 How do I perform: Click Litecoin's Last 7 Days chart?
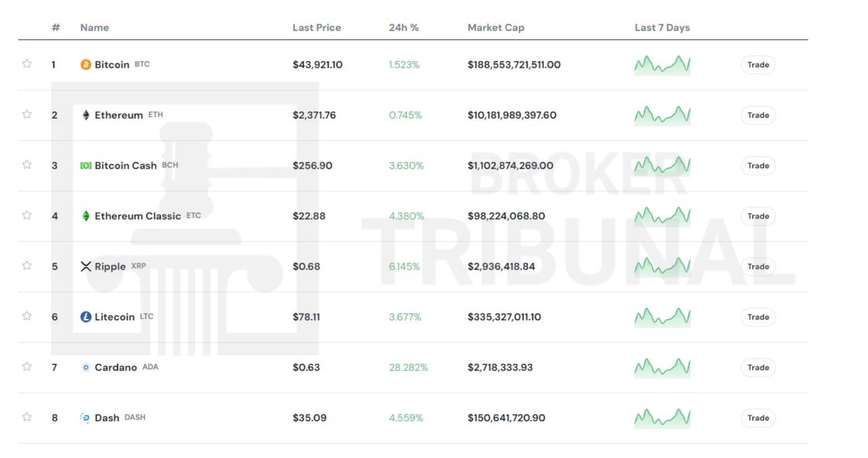point(662,317)
